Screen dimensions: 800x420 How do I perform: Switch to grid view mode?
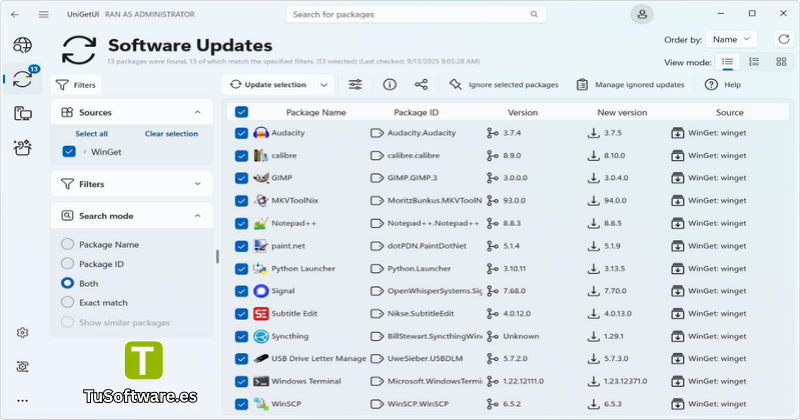point(781,62)
